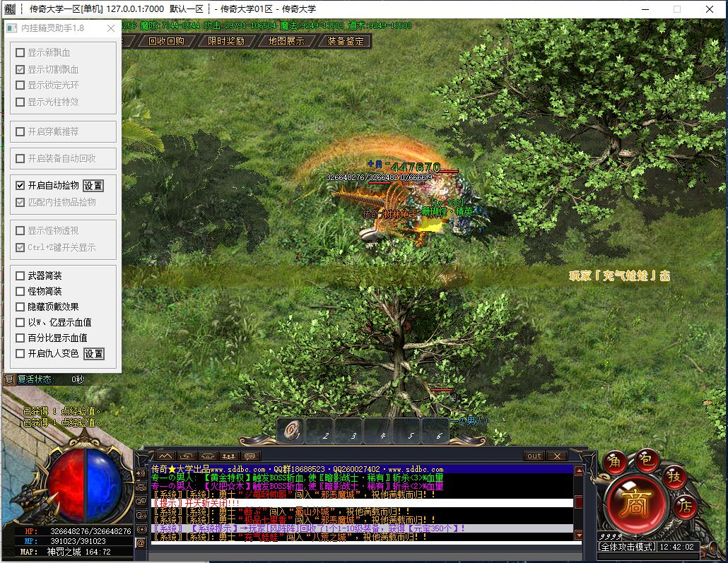Close the 内挂精灵助手1.8 panel
The width and height of the screenshot is (728, 563).
tap(111, 28)
